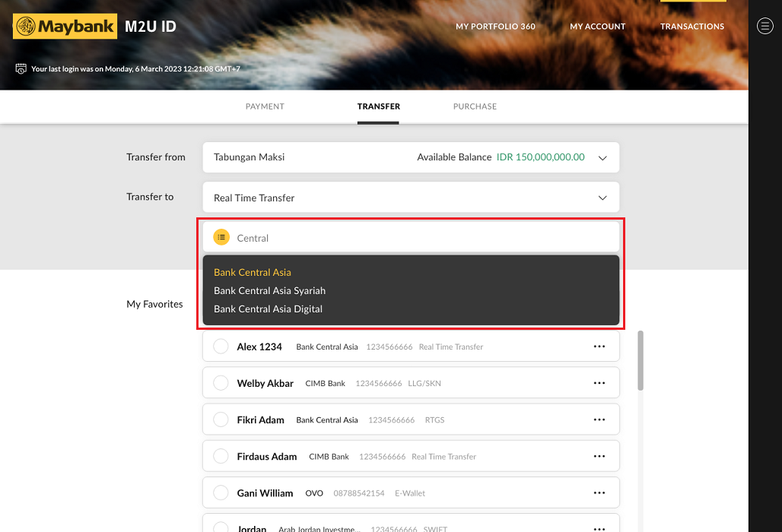
Task: Select the Alex 1234 radio button
Action: [221, 347]
